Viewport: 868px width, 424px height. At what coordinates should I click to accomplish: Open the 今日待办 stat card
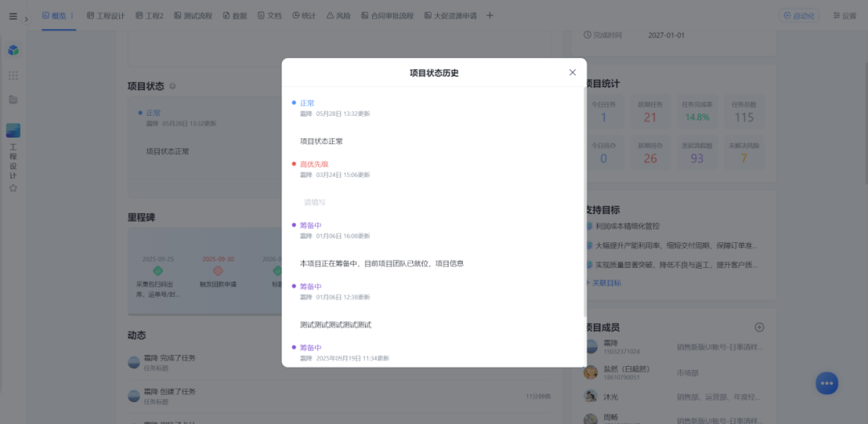(604, 152)
